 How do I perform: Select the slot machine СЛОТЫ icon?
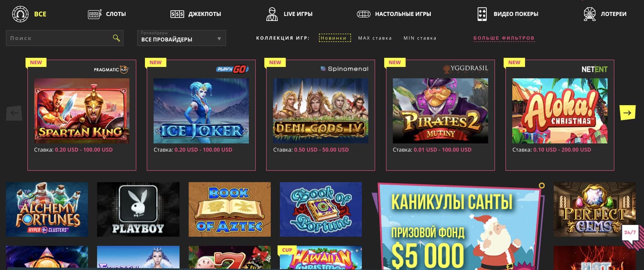(x=95, y=14)
